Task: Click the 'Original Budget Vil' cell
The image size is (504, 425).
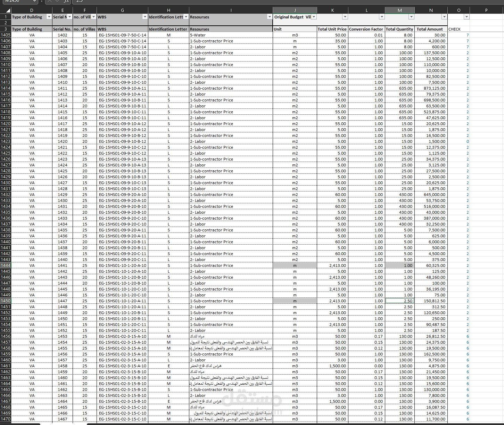Action: [x=295, y=17]
